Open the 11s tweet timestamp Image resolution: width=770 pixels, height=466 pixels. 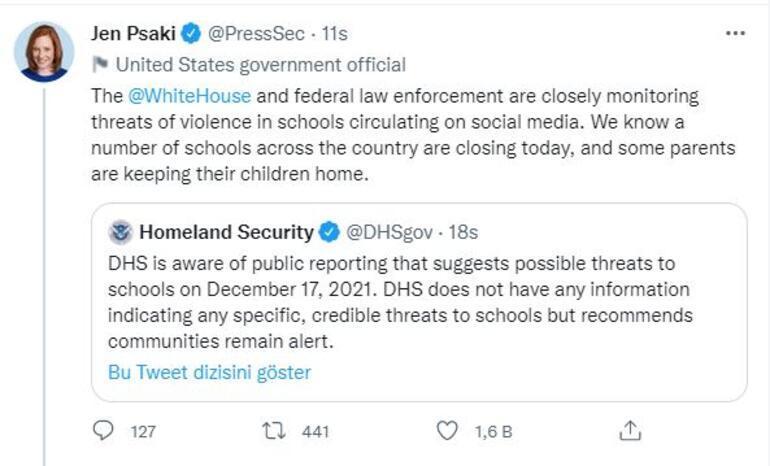pyautogui.click(x=334, y=34)
